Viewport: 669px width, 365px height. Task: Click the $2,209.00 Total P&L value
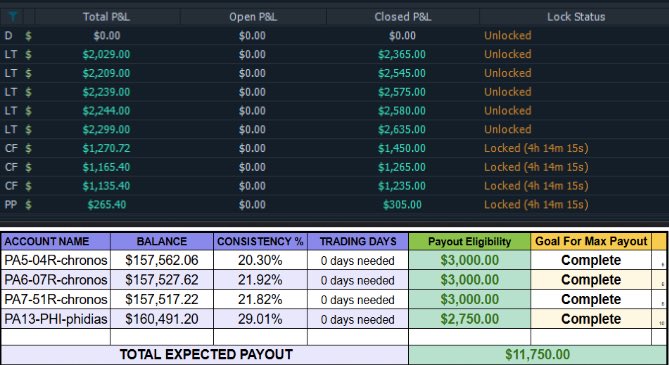[106, 73]
